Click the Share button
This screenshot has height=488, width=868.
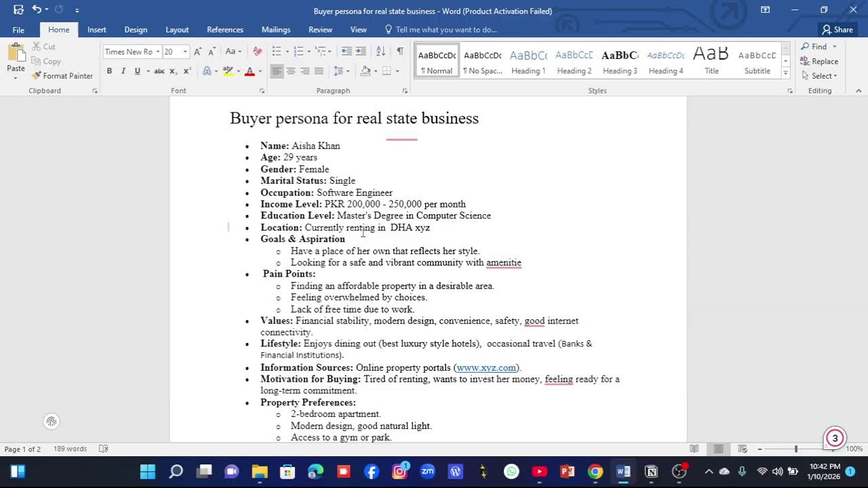point(837,30)
